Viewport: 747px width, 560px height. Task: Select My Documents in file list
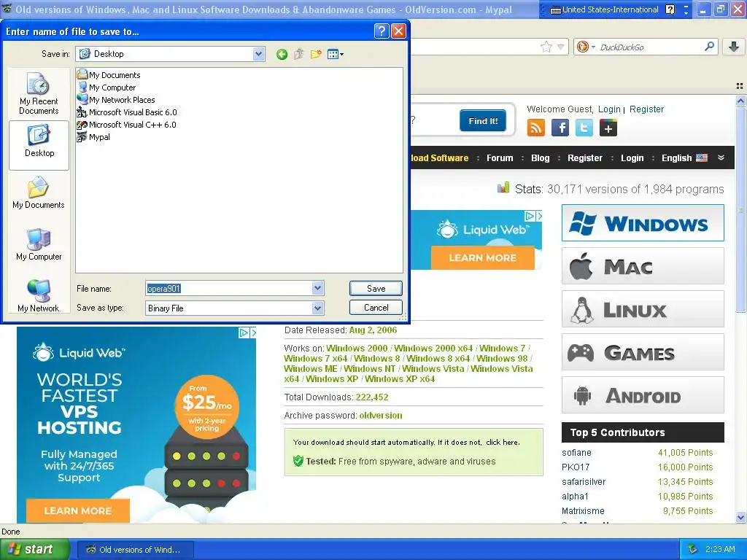(x=109, y=75)
